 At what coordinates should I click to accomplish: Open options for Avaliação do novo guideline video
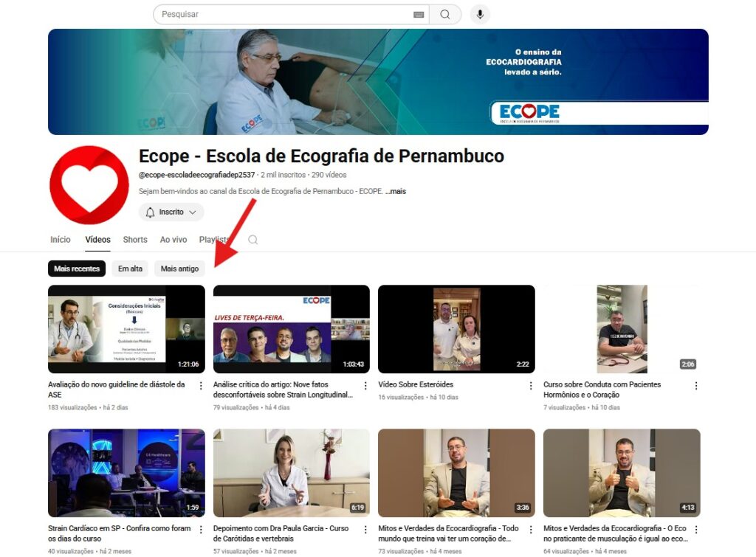pyautogui.click(x=201, y=385)
